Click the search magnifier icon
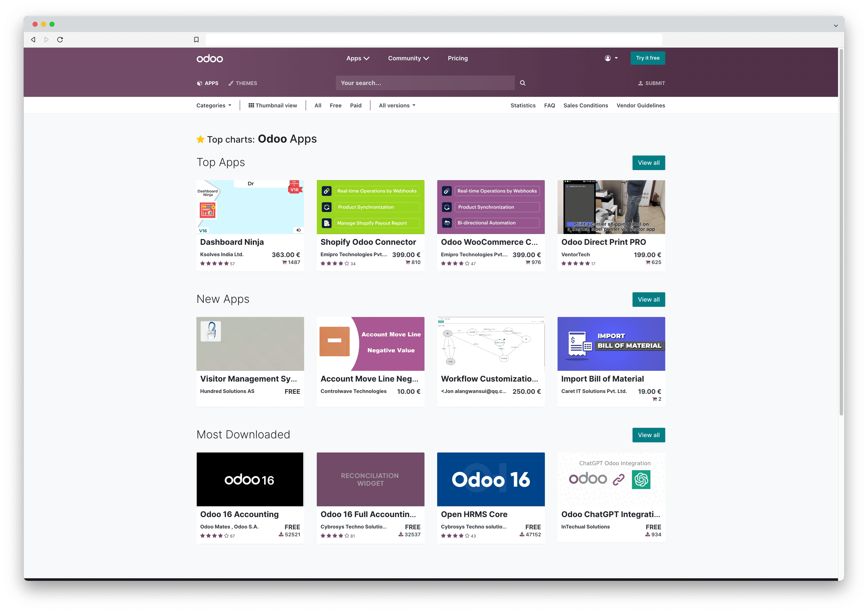Screen dimensions: 868x612 coord(522,83)
